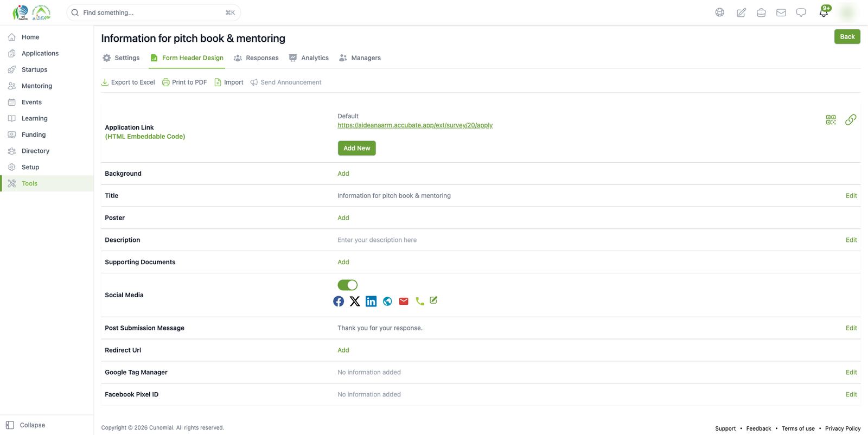
Task: Open the mail envelope icon in header
Action: pos(781,12)
